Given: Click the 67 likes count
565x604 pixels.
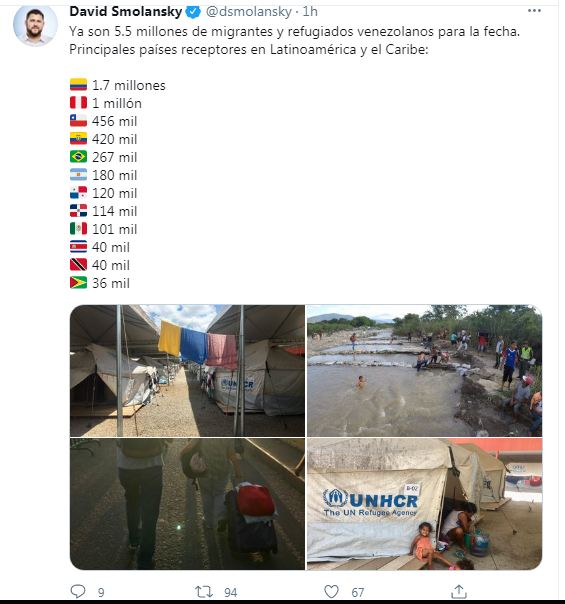Looking at the screenshot, I should tap(357, 592).
